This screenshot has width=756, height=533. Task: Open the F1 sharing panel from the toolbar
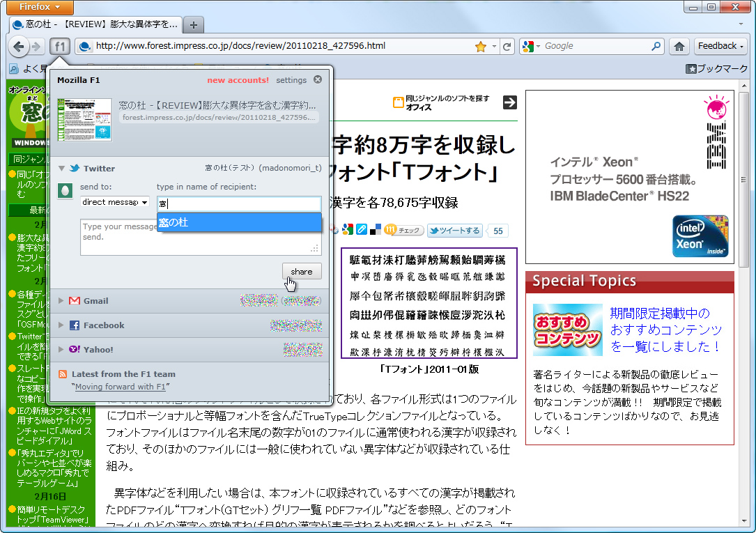click(59, 46)
